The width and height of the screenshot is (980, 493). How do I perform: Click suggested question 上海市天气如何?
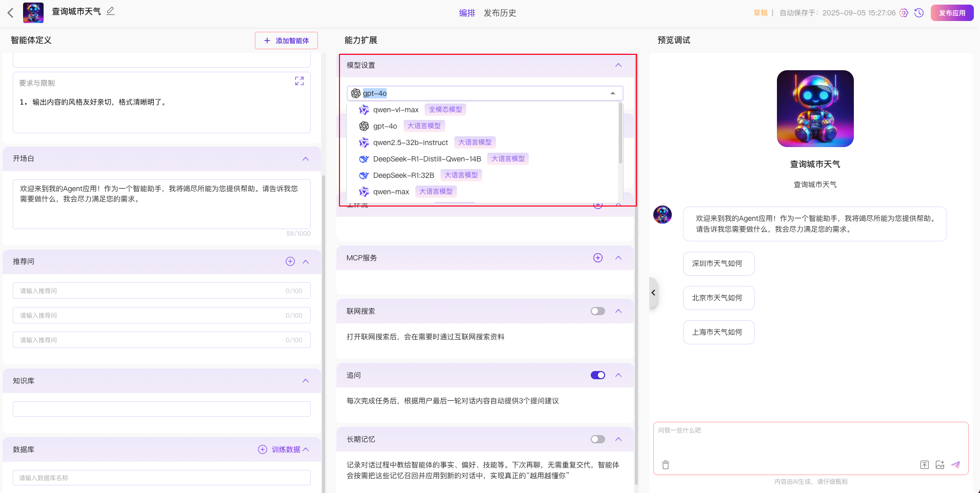click(x=718, y=332)
